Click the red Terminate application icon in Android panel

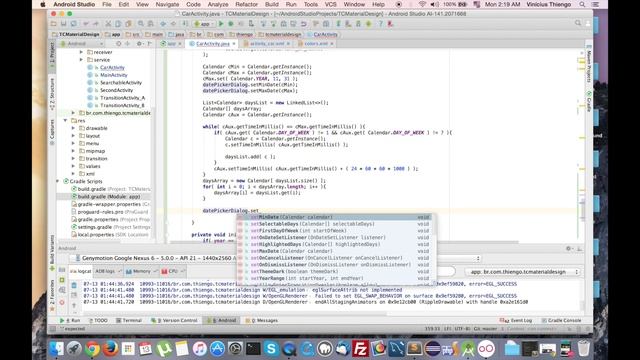(x=62, y=302)
